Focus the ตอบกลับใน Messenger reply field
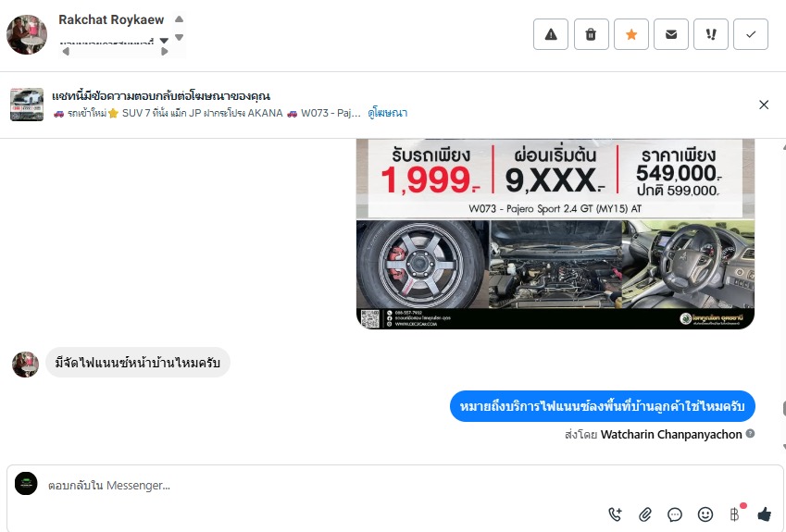Viewport: 786px width, 532px height. (x=321, y=486)
